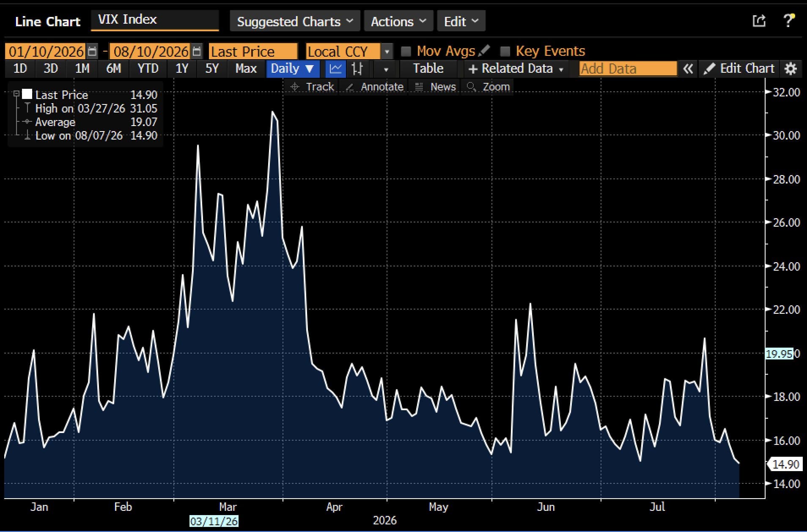Open the Edit dropdown menu
Screen dimensions: 807x532
pyautogui.click(x=461, y=21)
